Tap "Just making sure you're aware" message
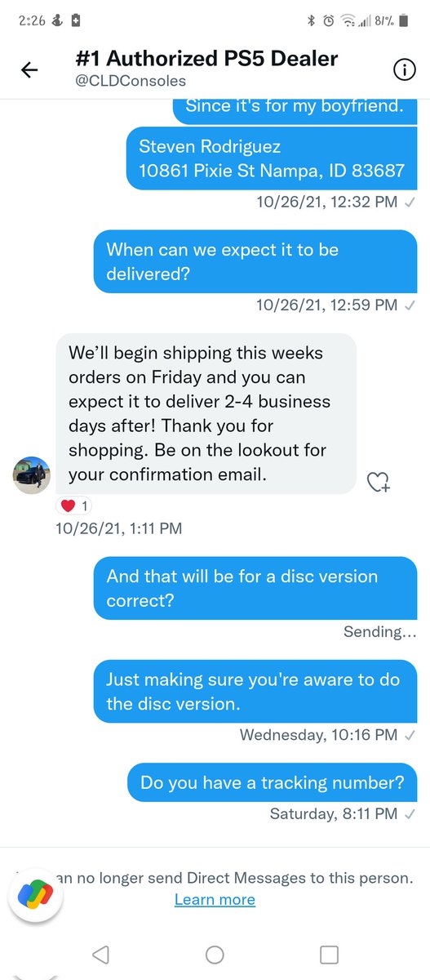Viewport: 430px width, 980px height. pyautogui.click(x=255, y=692)
